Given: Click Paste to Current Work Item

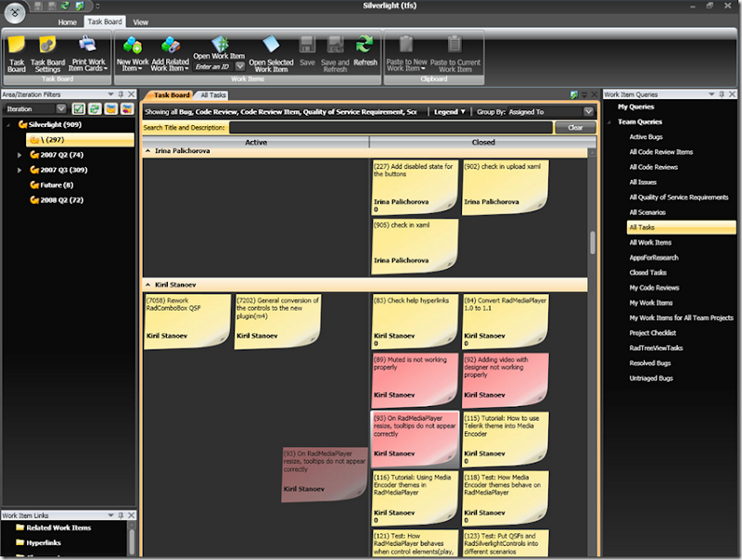Looking at the screenshot, I should (x=454, y=54).
